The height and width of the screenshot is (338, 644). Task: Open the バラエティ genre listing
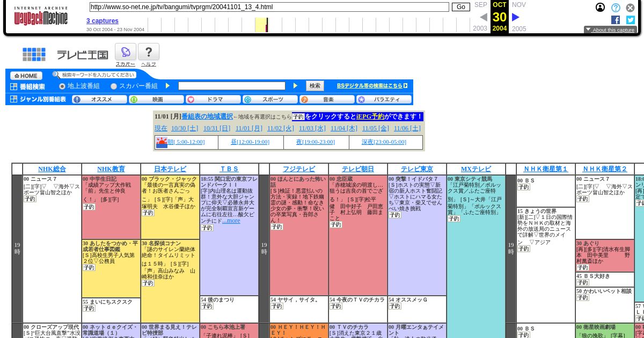pyautogui.click(x=384, y=99)
